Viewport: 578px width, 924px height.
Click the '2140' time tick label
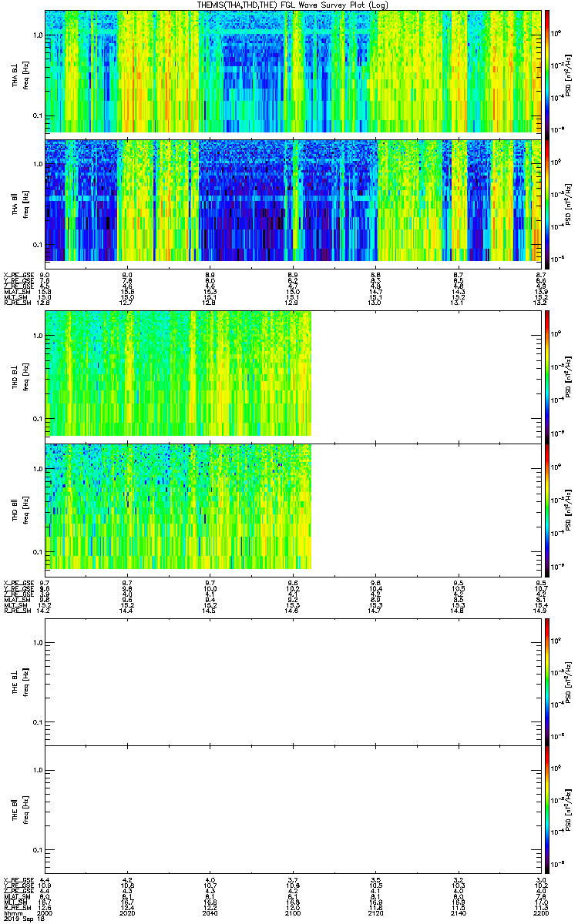459,913
